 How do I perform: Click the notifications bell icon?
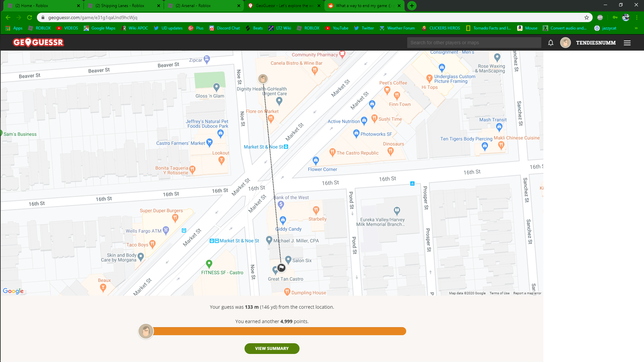coord(551,43)
